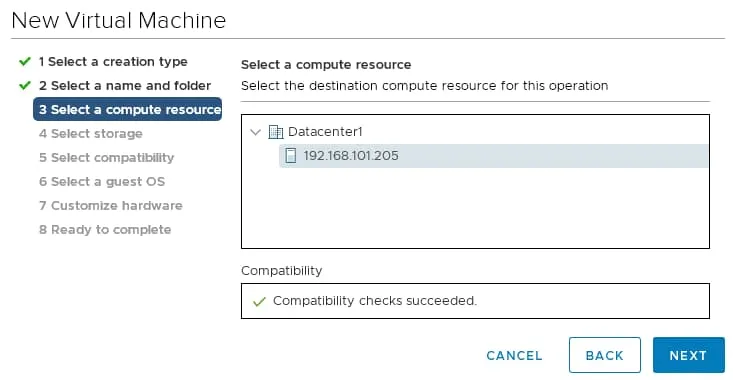
Task: Click green checkmark next to step 1
Action: [x=25, y=62]
